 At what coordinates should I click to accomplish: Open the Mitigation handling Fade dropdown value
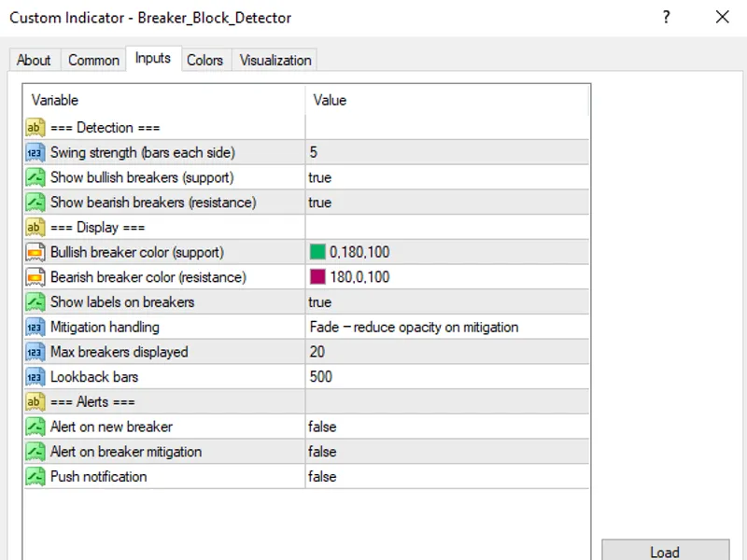pyautogui.click(x=447, y=328)
